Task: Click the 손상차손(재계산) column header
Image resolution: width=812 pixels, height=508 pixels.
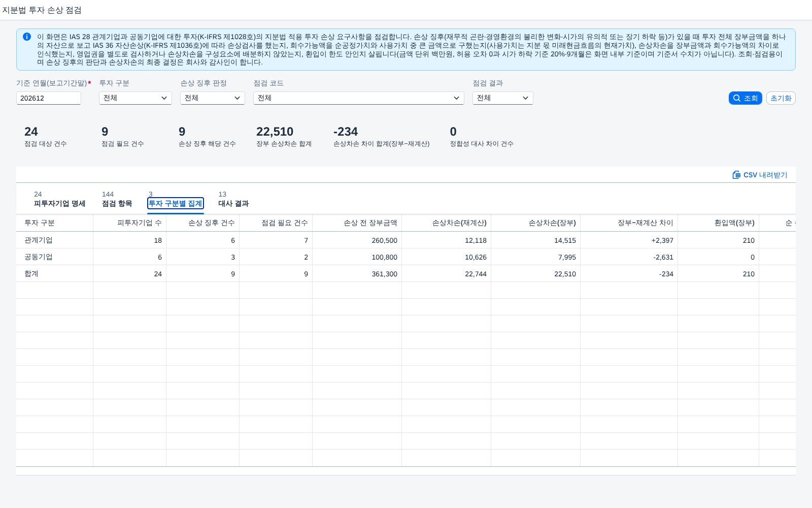Action: pyautogui.click(x=447, y=223)
